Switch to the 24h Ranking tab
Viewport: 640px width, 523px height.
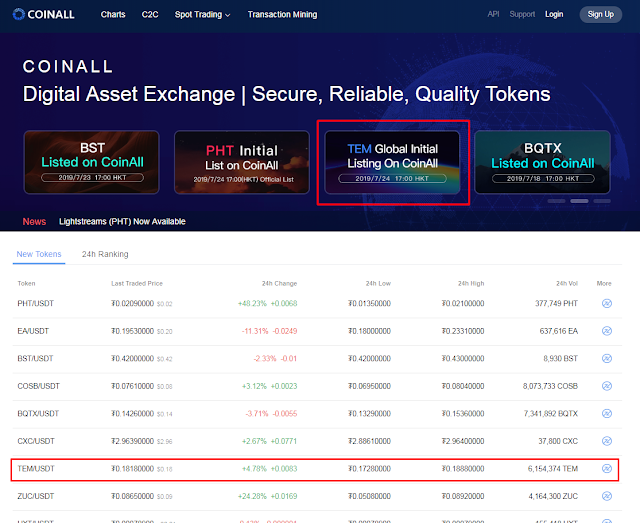(105, 254)
